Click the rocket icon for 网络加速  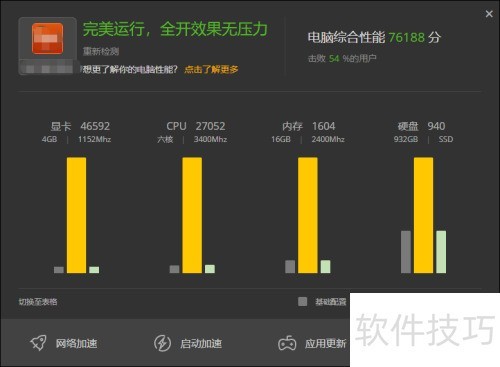click(38, 343)
